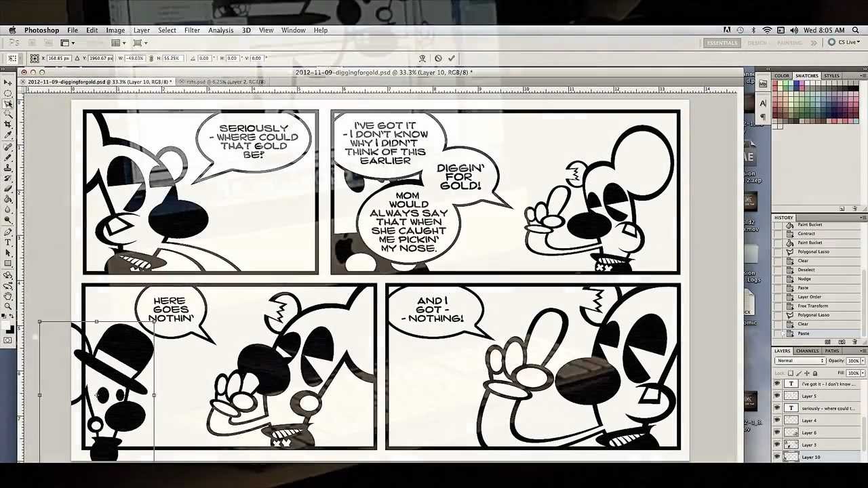Image resolution: width=868 pixels, height=488 pixels.
Task: Click the Essentials workspace button
Action: pos(722,43)
